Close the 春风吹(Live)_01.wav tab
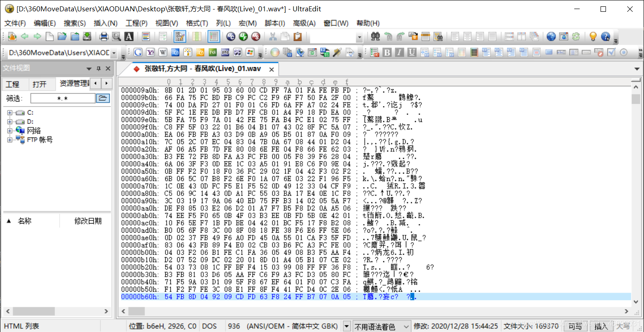This screenshot has height=332, width=644. 272,69
